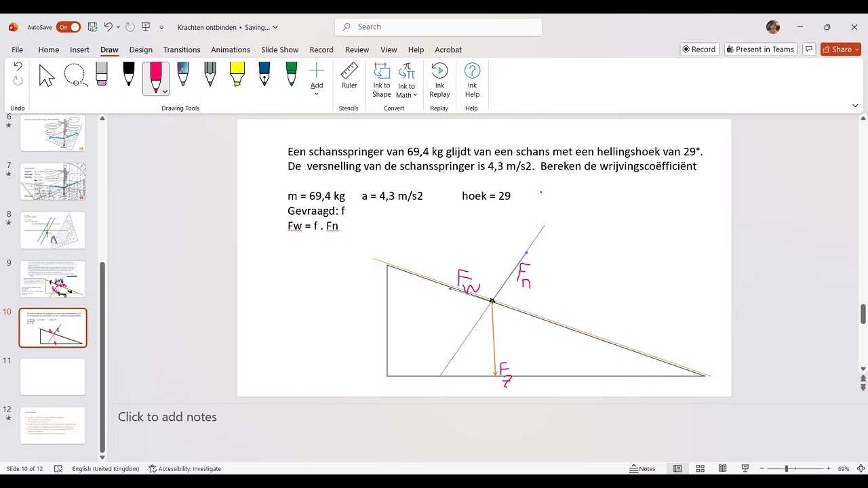Add a new pen with the plus icon

317,70
